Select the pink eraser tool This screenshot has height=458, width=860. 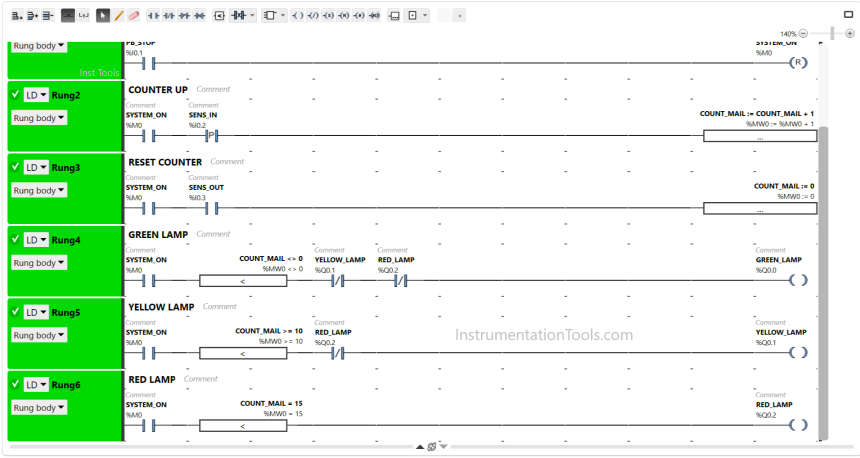point(134,16)
